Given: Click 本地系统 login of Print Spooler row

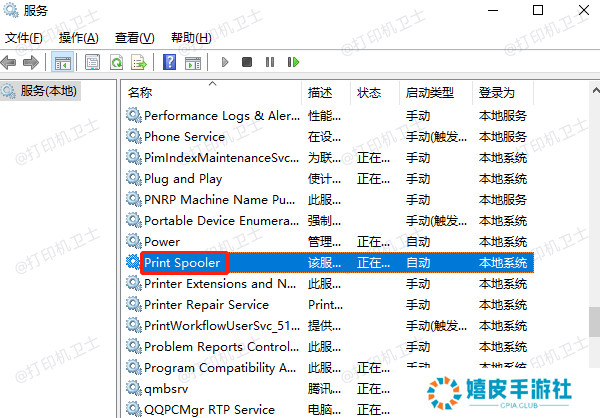Looking at the screenshot, I should click(x=503, y=263).
